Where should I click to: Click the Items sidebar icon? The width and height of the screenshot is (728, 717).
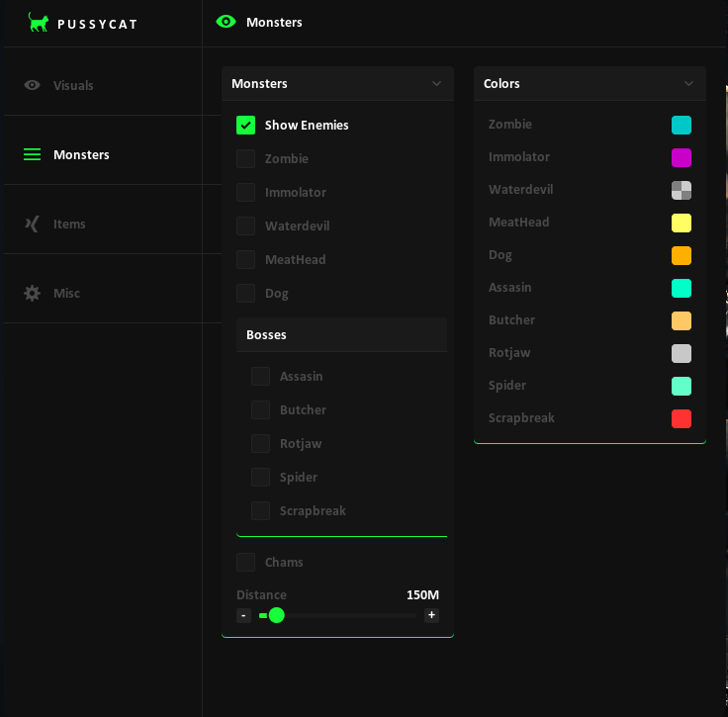coord(33,224)
